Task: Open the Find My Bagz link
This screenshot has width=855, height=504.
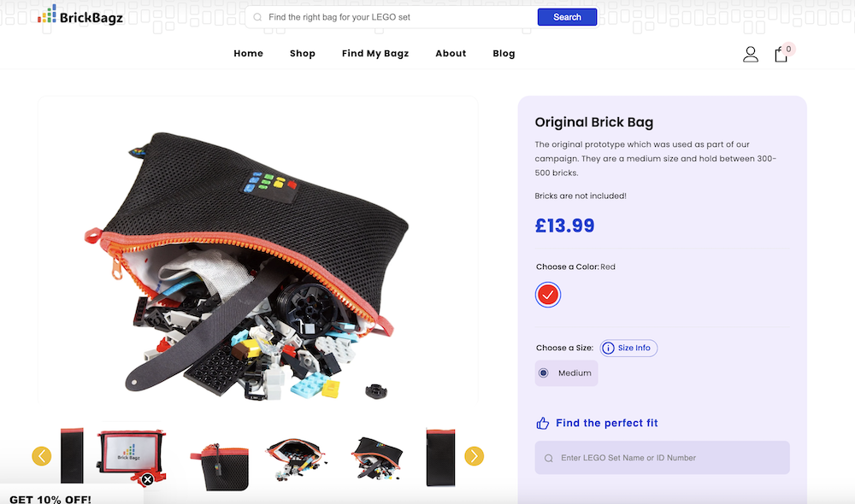Action: pos(375,53)
